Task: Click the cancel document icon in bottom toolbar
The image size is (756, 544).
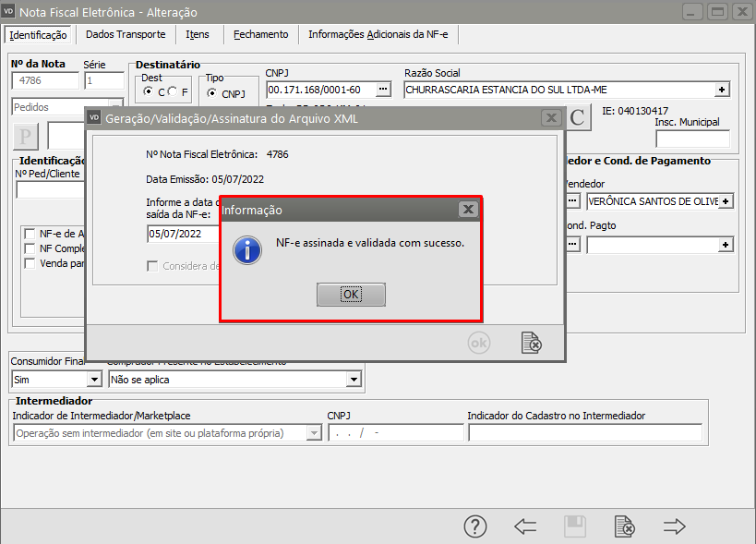Action: [x=625, y=526]
